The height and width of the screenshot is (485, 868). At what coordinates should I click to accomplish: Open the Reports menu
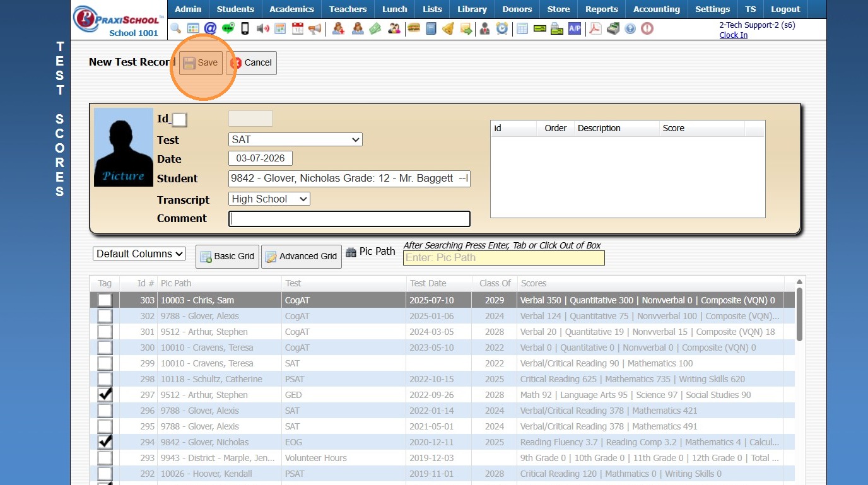pyautogui.click(x=601, y=9)
